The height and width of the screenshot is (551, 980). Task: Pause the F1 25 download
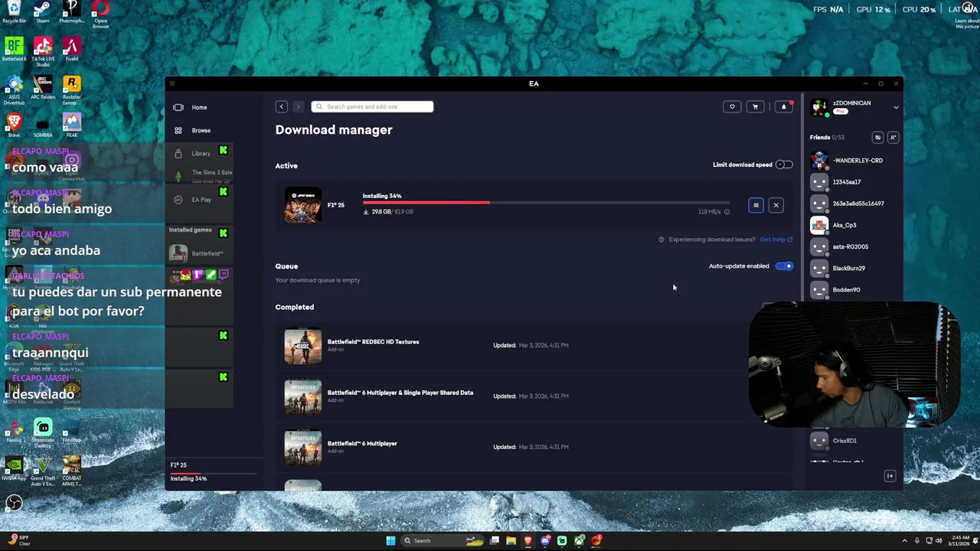tap(756, 205)
